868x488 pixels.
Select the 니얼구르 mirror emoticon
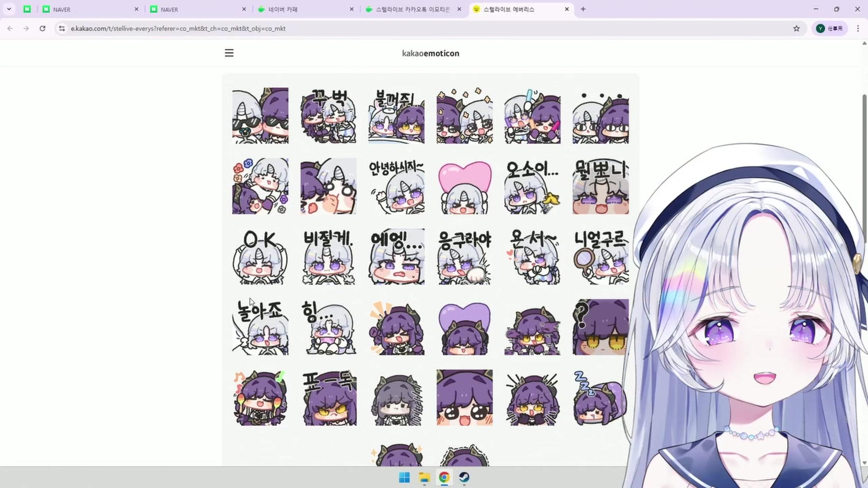point(601,257)
